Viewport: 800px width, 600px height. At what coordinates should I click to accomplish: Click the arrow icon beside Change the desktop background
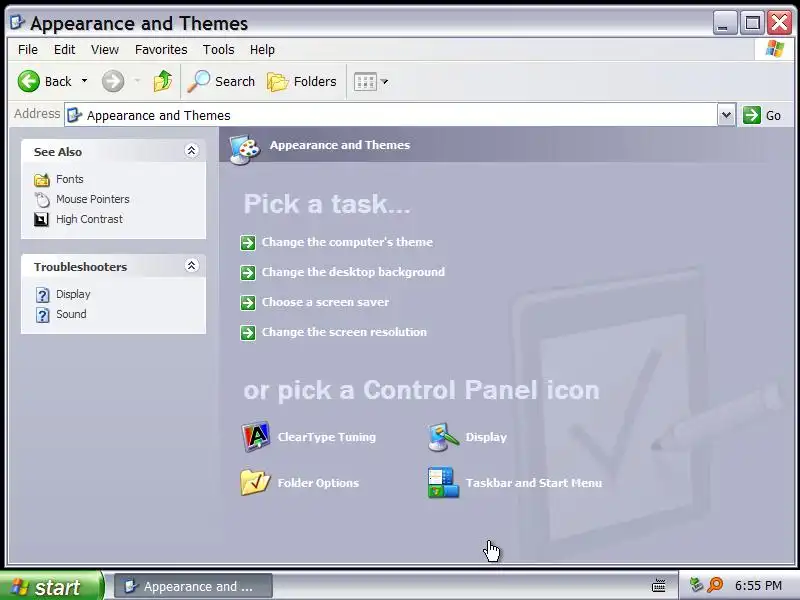248,272
